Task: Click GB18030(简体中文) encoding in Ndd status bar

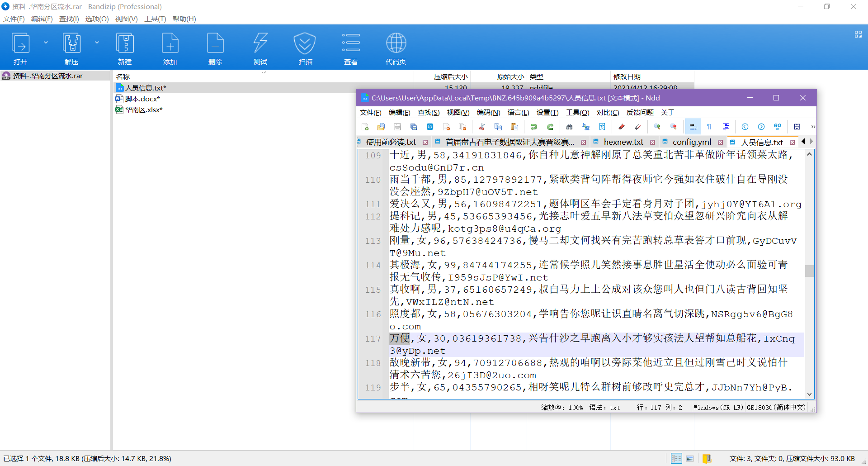Action: coord(776,407)
